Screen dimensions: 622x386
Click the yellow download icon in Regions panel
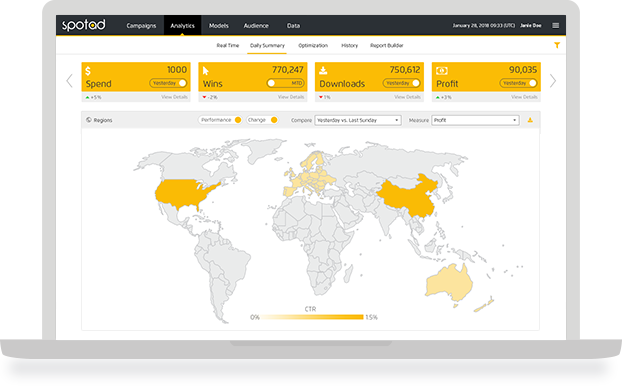(x=530, y=120)
